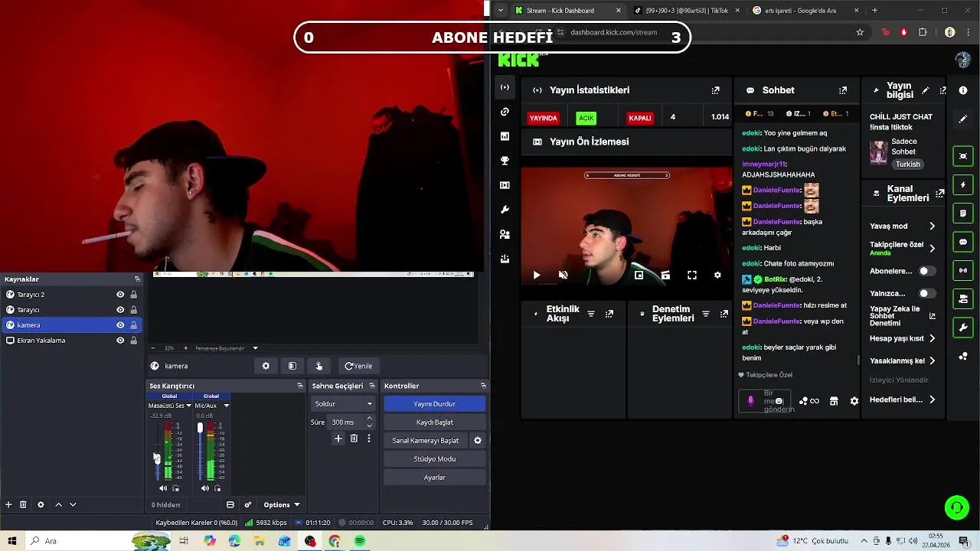The width and height of the screenshot is (980, 551).
Task: Adjust the Masaüstü Ses volume fader
Action: pos(157,458)
